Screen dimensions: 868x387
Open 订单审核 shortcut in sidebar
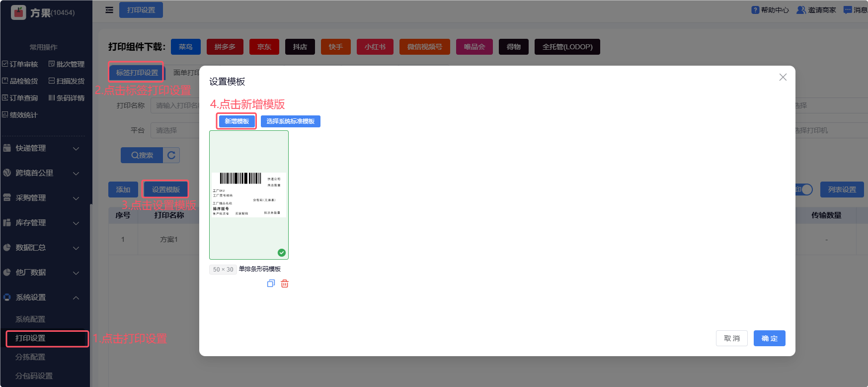pos(20,64)
